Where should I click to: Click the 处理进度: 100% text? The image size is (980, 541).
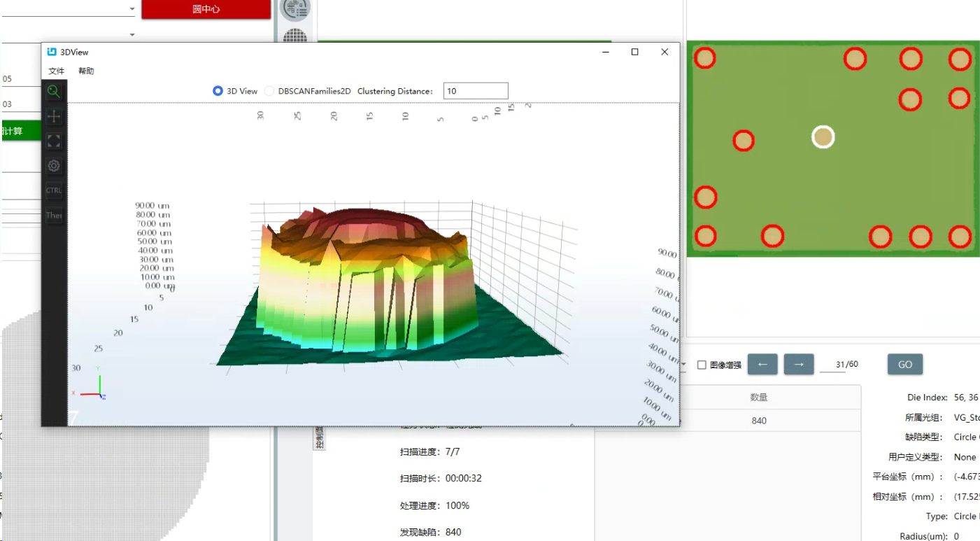[x=435, y=505]
